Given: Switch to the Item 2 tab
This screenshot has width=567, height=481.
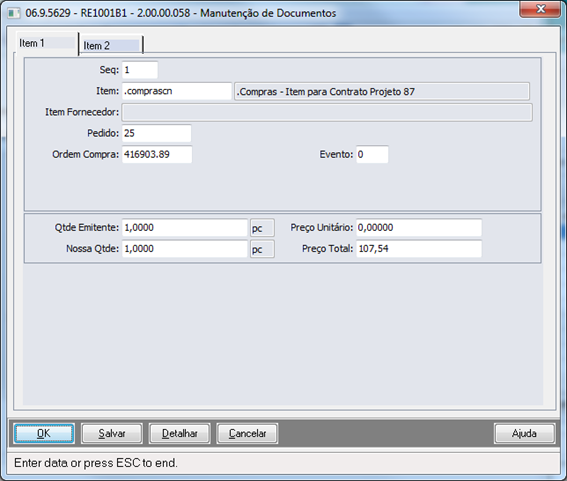Looking at the screenshot, I should coord(111,46).
